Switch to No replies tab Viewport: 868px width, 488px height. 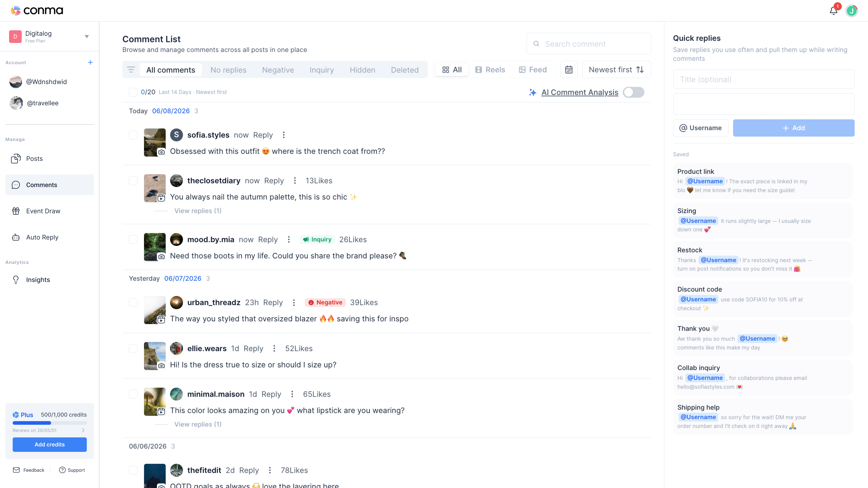click(229, 70)
